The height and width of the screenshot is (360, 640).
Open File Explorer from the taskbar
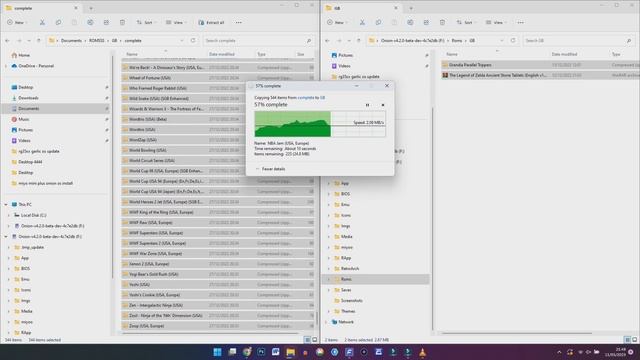click(x=290, y=352)
